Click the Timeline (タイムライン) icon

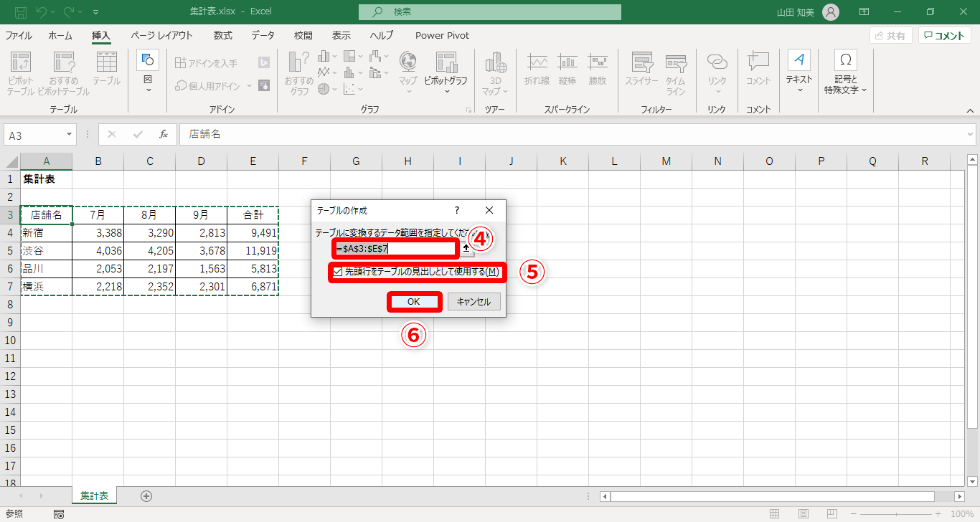pyautogui.click(x=676, y=74)
